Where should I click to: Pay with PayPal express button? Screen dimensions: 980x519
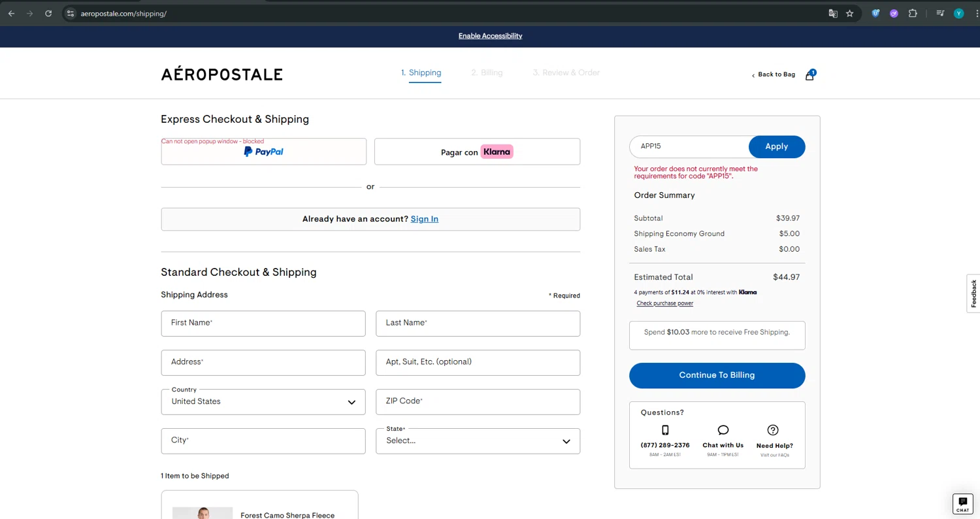264,152
